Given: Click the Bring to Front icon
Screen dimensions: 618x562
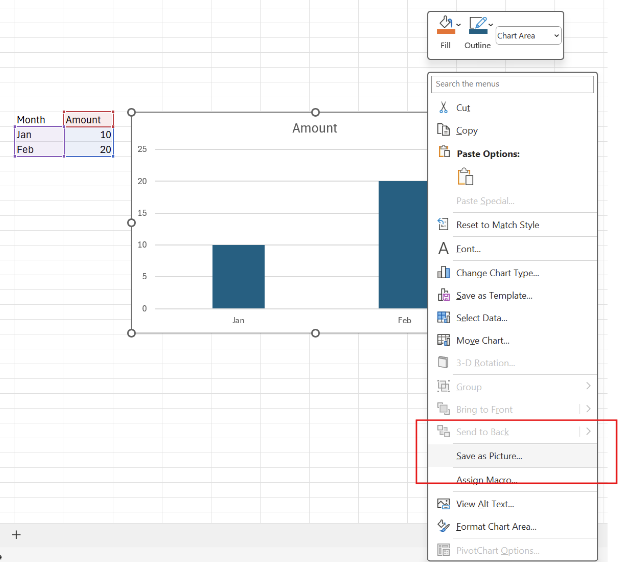Looking at the screenshot, I should click(443, 409).
